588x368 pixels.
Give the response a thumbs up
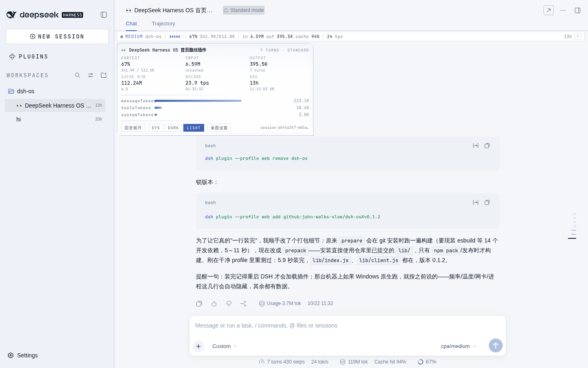pos(214,303)
